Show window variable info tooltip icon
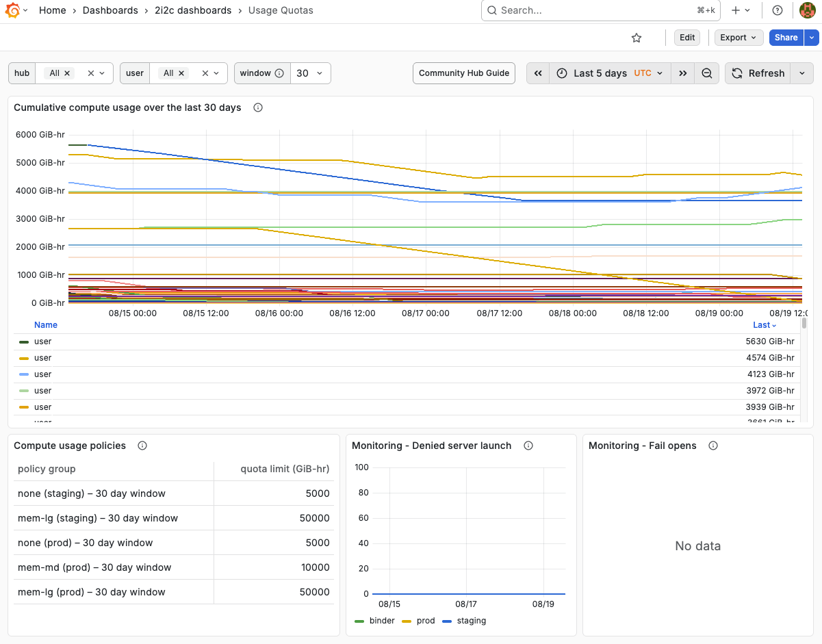 coord(279,73)
